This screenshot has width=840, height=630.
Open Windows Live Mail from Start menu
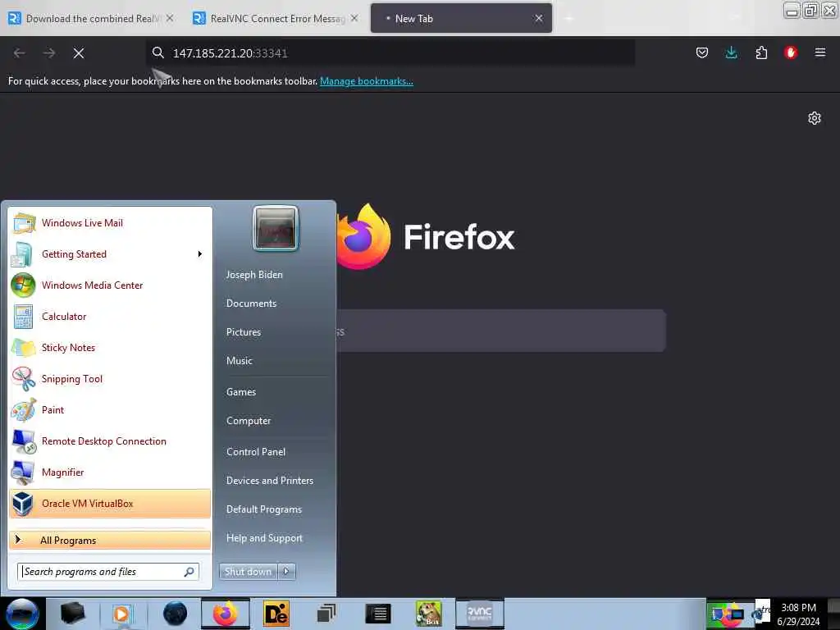110,223
